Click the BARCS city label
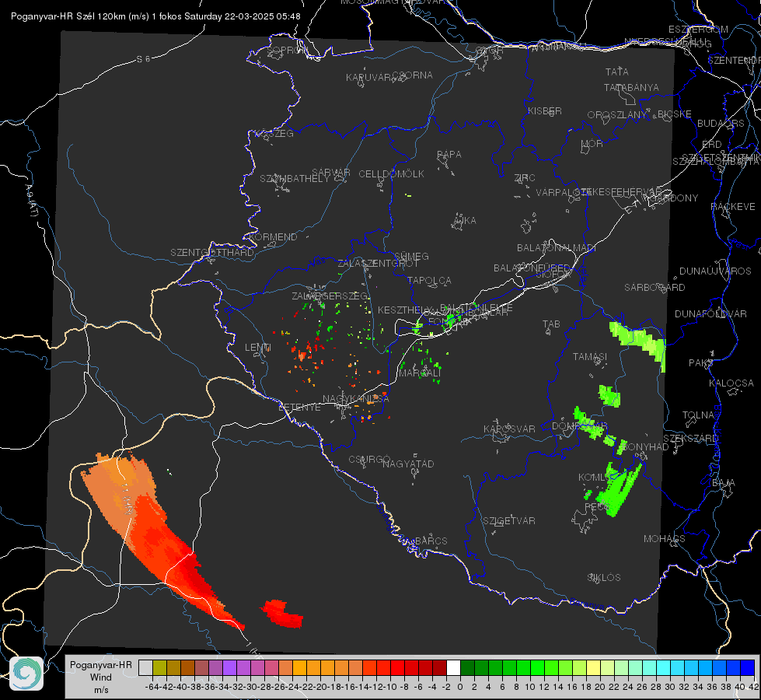Image resolution: width=761 pixels, height=700 pixels. pos(431,541)
